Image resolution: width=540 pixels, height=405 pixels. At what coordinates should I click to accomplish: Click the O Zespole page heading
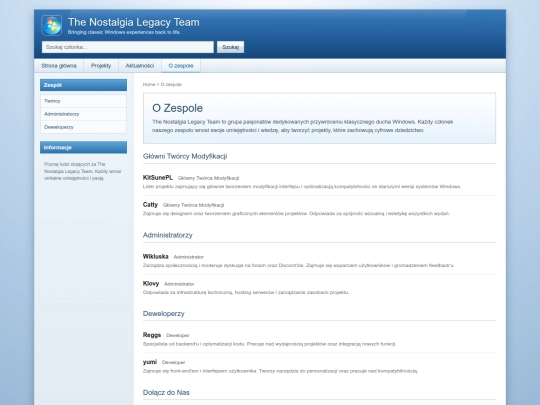(177, 108)
